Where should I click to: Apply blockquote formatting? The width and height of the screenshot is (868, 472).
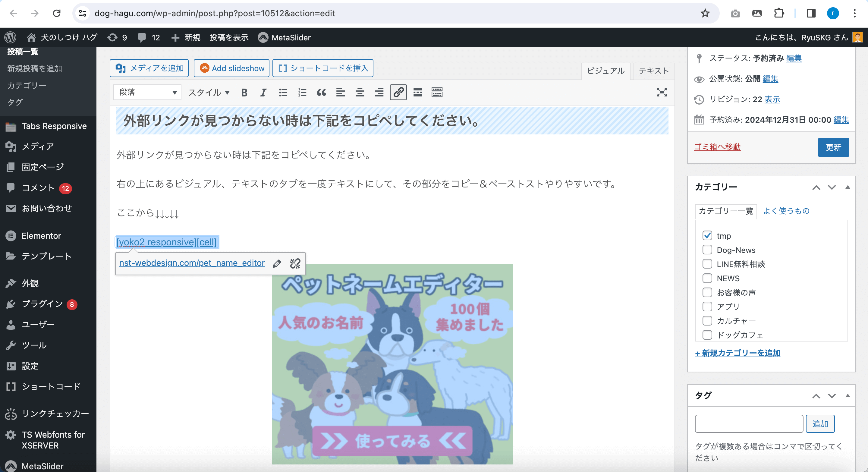click(x=322, y=92)
